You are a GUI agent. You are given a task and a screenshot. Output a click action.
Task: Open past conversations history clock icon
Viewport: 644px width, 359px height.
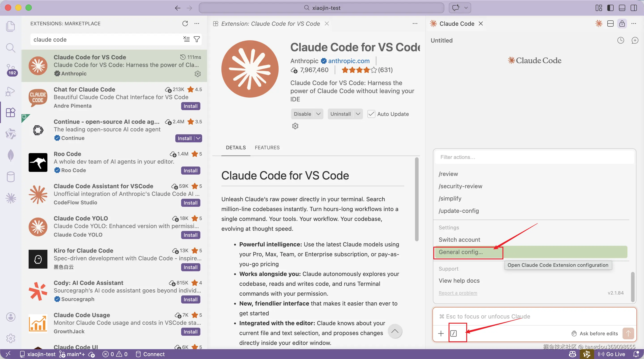[621, 40]
